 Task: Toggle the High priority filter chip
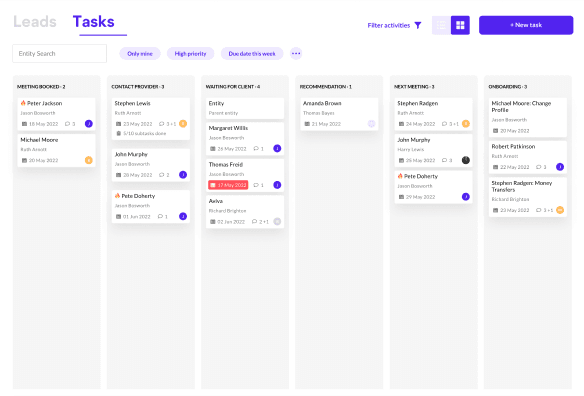tap(190, 54)
